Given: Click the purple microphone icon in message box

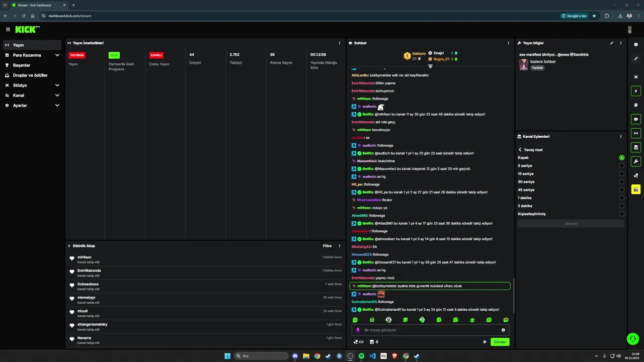Looking at the screenshot, I should [358, 330].
